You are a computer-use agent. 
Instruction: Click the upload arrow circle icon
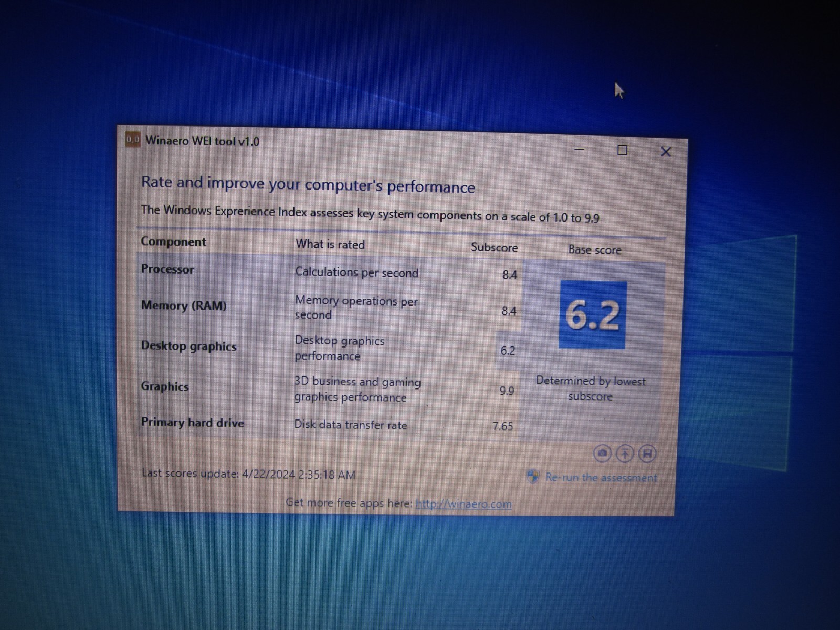[625, 454]
